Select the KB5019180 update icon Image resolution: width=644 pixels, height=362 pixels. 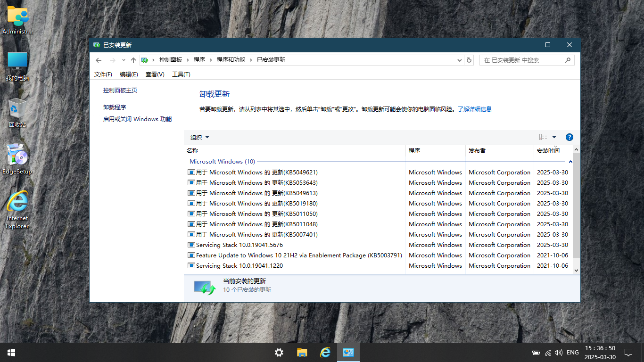191,204
